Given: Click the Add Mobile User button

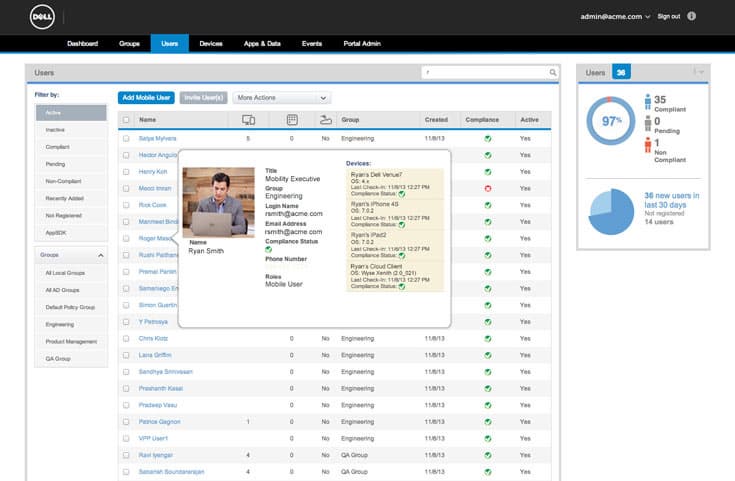Looking at the screenshot, I should (147, 98).
